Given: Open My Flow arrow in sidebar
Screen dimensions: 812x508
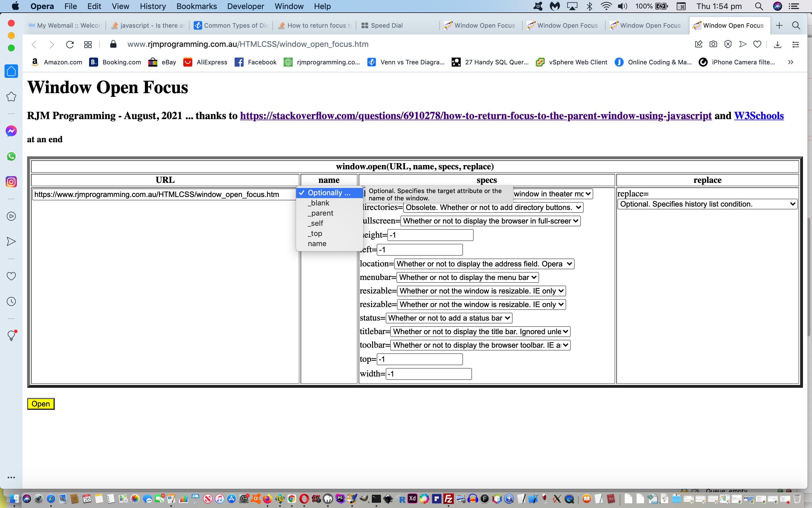Looking at the screenshot, I should pos(11,242).
